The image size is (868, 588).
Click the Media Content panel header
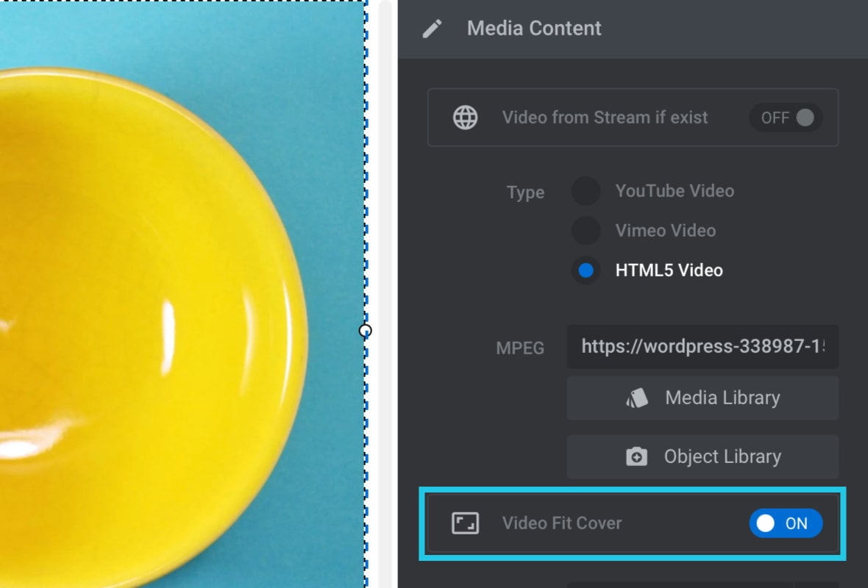click(633, 29)
